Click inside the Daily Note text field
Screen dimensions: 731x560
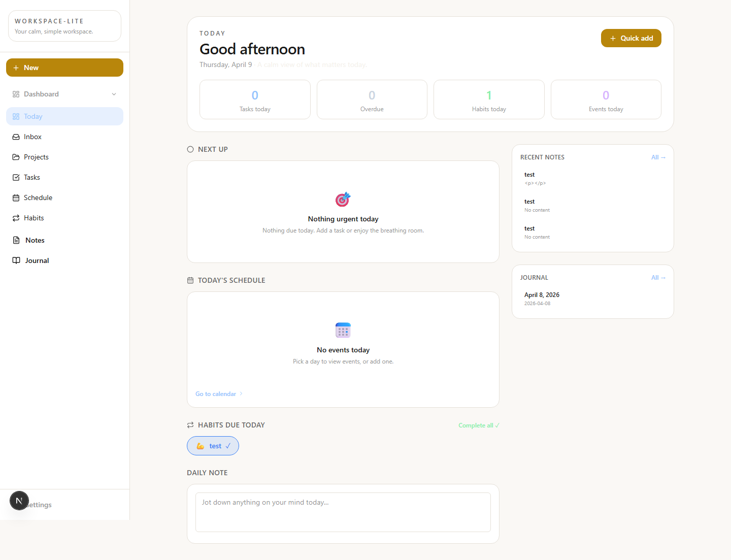pos(343,512)
